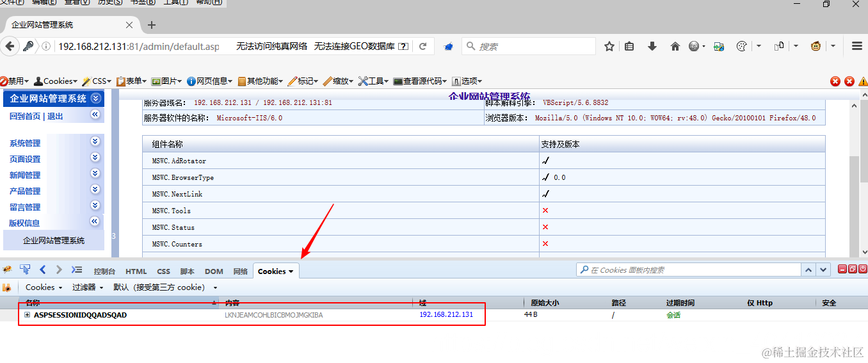Switch to Firebug DOM tab

[214, 271]
